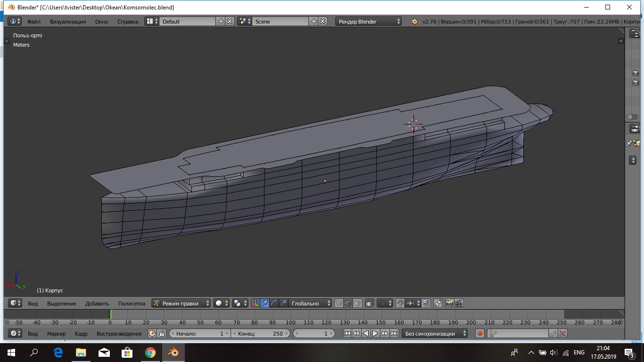Jump to the last frame of the timeline

(394, 333)
